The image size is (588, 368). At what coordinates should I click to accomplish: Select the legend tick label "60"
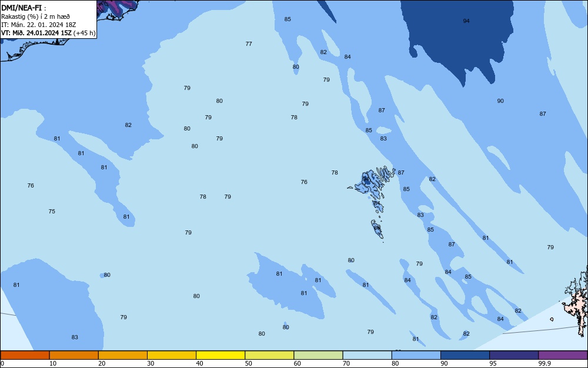(298, 363)
